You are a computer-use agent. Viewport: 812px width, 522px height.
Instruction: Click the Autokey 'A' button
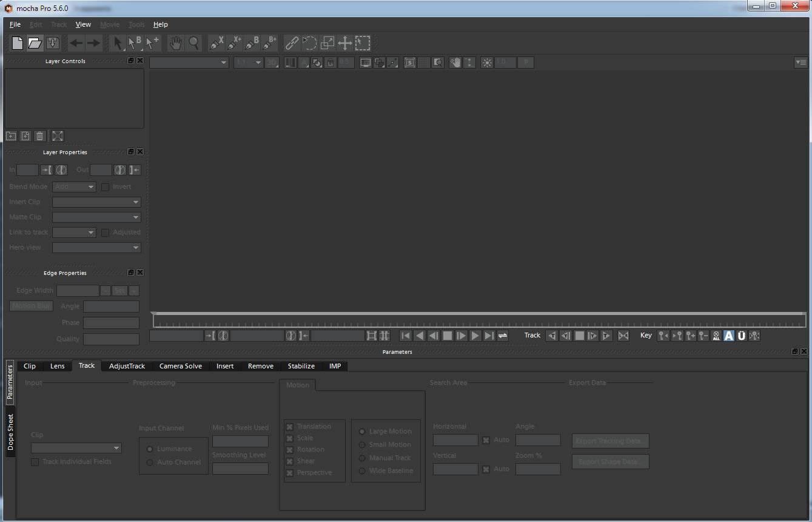(729, 336)
